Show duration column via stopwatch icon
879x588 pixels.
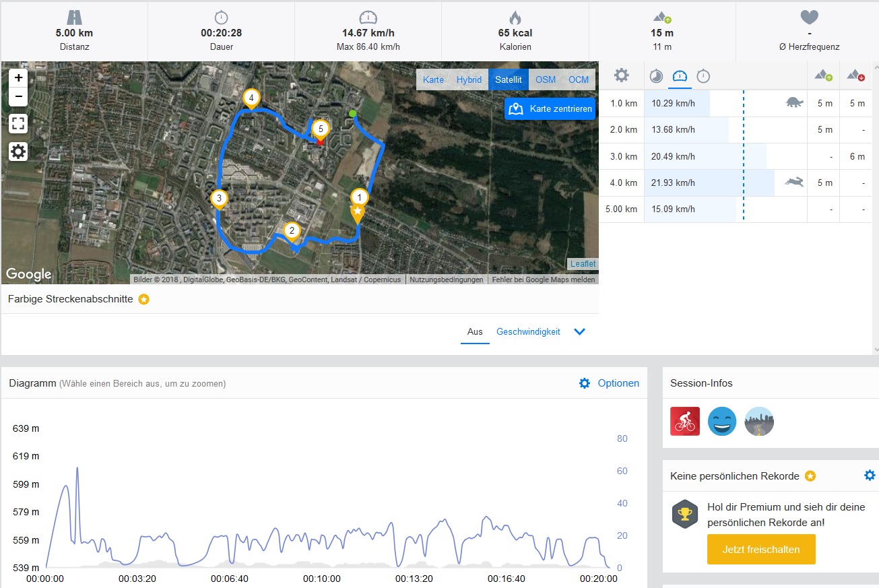pyautogui.click(x=703, y=76)
